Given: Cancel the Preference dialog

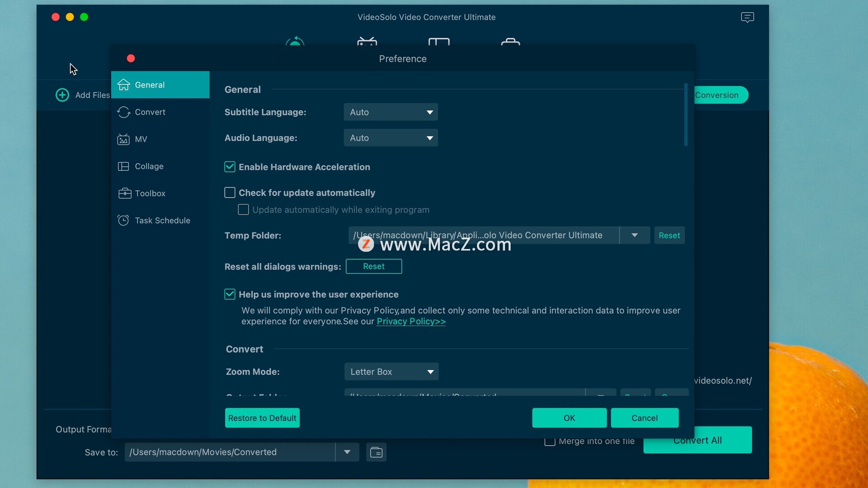Looking at the screenshot, I should click(x=645, y=418).
